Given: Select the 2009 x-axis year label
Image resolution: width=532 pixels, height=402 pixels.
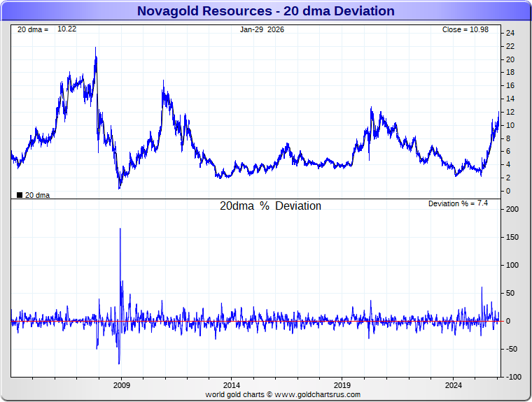Looking at the screenshot, I should 122,385.
